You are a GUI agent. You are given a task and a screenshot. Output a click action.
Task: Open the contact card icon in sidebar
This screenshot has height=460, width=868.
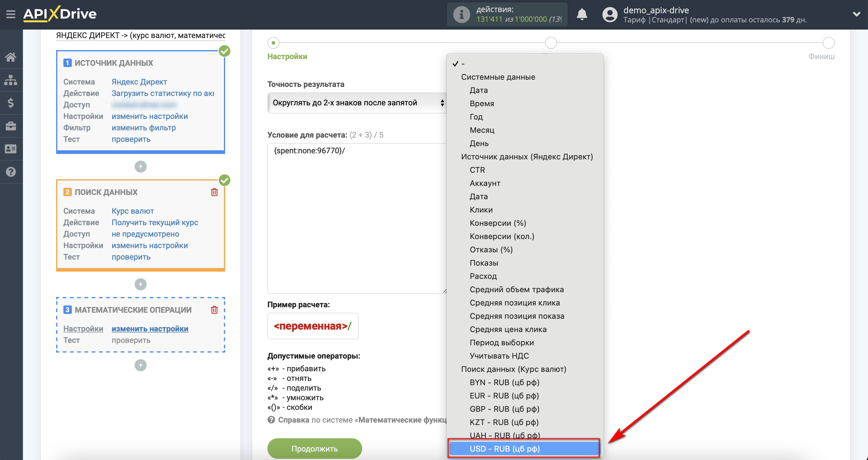coord(11,149)
